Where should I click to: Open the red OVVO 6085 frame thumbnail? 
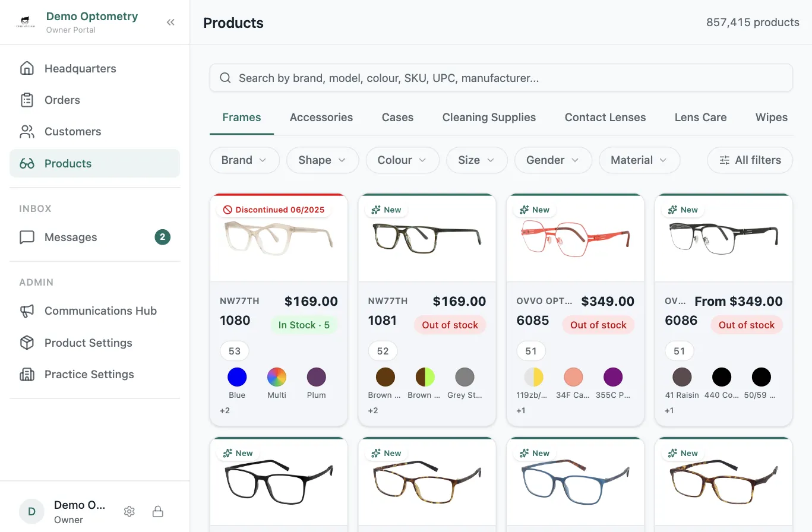tap(575, 238)
